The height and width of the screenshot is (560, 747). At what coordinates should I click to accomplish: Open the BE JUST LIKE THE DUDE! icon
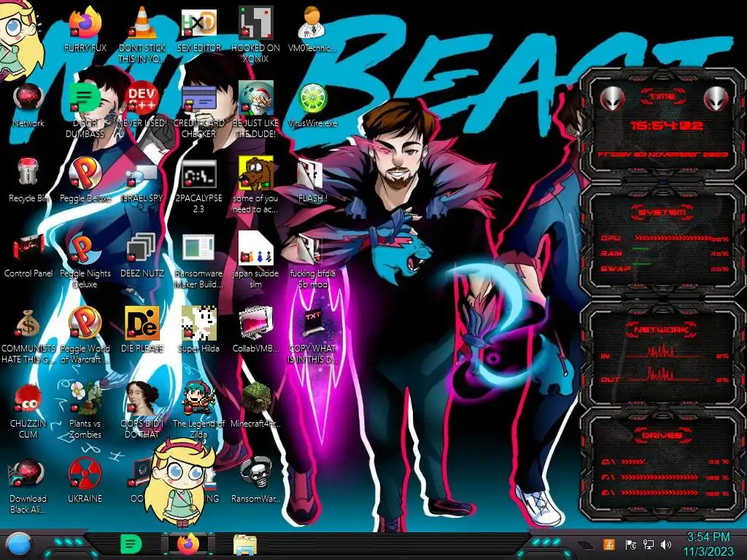click(255, 98)
